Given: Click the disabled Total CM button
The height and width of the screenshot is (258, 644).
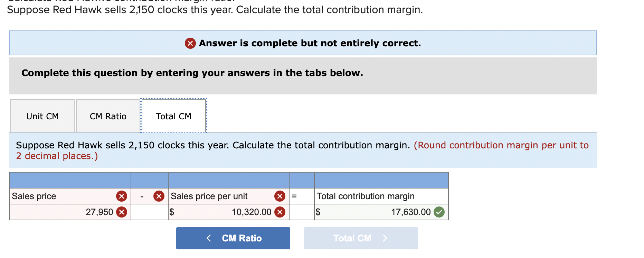Looking at the screenshot, I should coord(361,238).
